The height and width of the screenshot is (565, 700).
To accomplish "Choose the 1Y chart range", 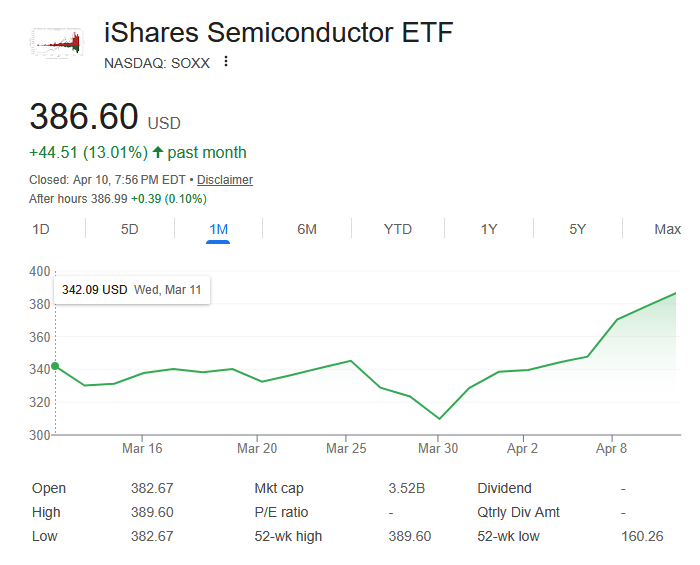I will coord(488,229).
